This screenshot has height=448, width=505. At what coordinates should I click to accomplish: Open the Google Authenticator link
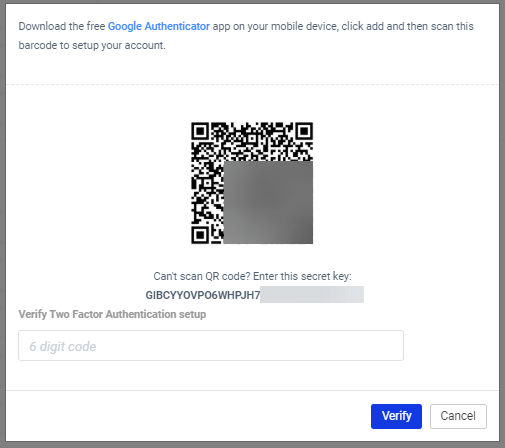coord(159,26)
